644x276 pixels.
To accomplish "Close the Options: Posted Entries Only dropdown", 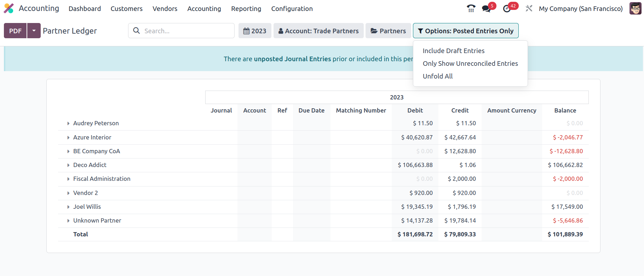I will (466, 31).
